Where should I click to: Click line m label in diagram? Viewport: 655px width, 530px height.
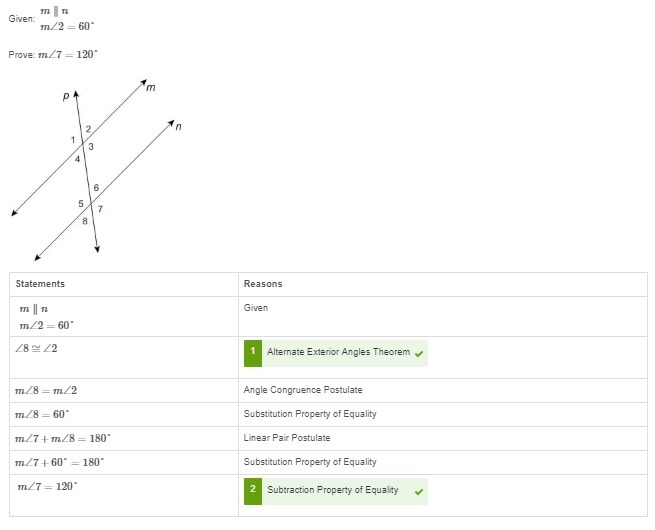151,87
